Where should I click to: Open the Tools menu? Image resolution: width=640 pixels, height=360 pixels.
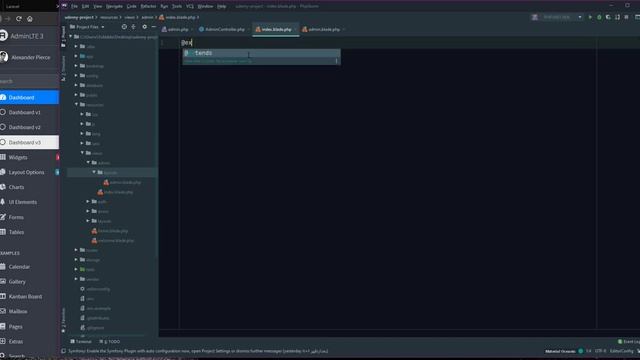tap(177, 6)
